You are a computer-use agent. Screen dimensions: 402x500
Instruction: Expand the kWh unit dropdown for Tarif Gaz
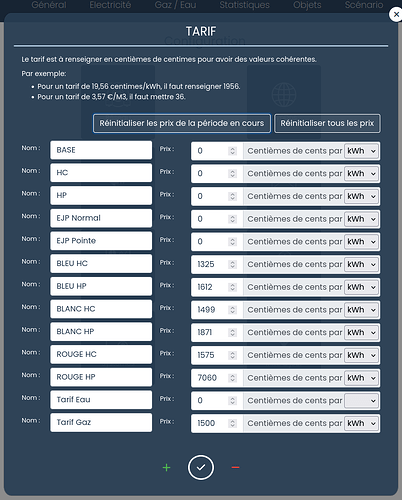point(361,423)
